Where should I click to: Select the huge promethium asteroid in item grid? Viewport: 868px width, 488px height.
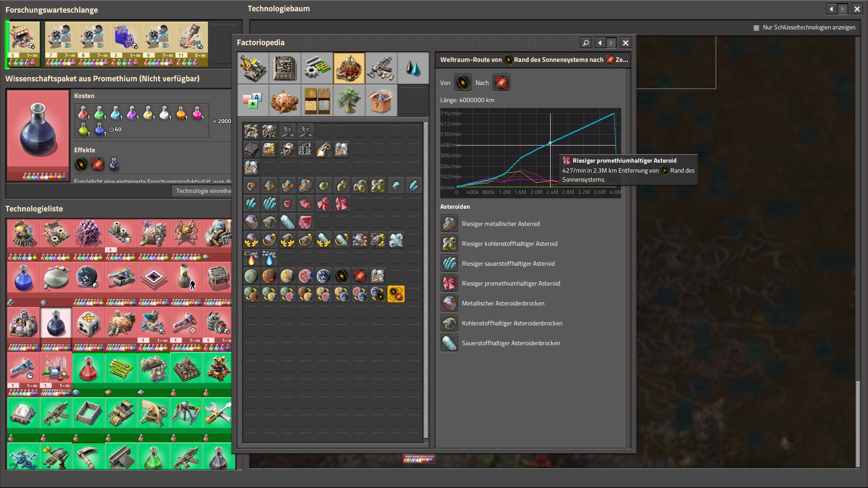pos(342,204)
